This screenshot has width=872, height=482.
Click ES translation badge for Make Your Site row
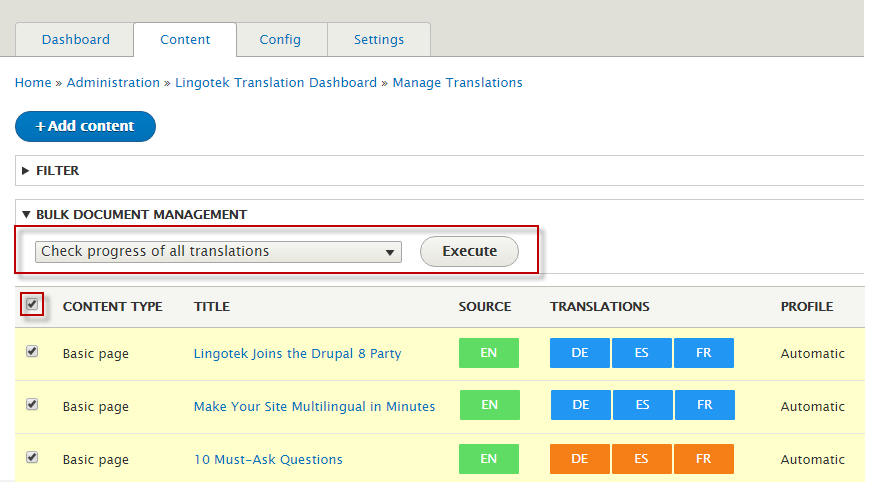(643, 405)
